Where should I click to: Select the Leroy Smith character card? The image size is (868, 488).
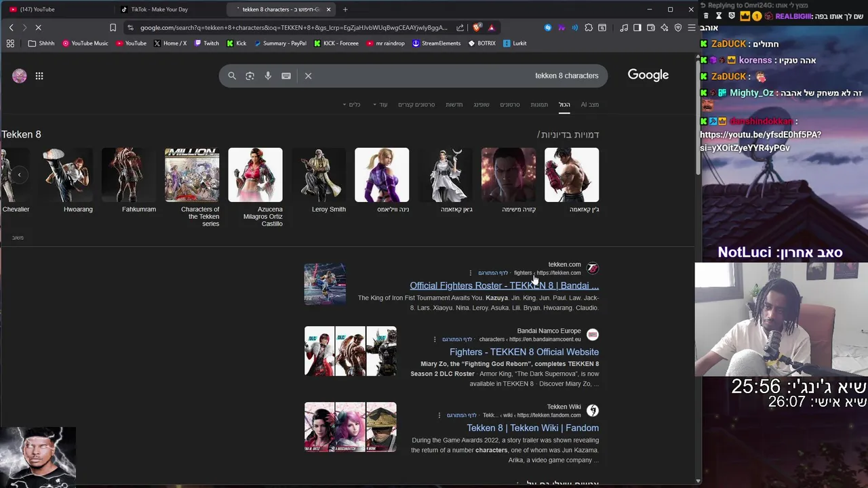319,180
